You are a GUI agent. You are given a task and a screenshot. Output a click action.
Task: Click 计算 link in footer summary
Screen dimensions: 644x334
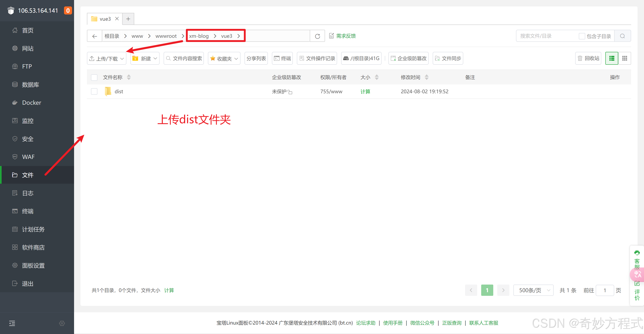click(x=169, y=290)
